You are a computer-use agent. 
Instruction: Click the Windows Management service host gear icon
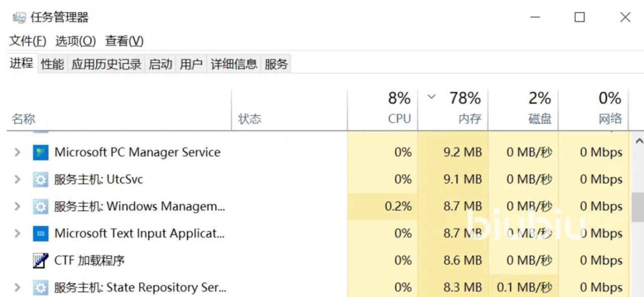41,206
